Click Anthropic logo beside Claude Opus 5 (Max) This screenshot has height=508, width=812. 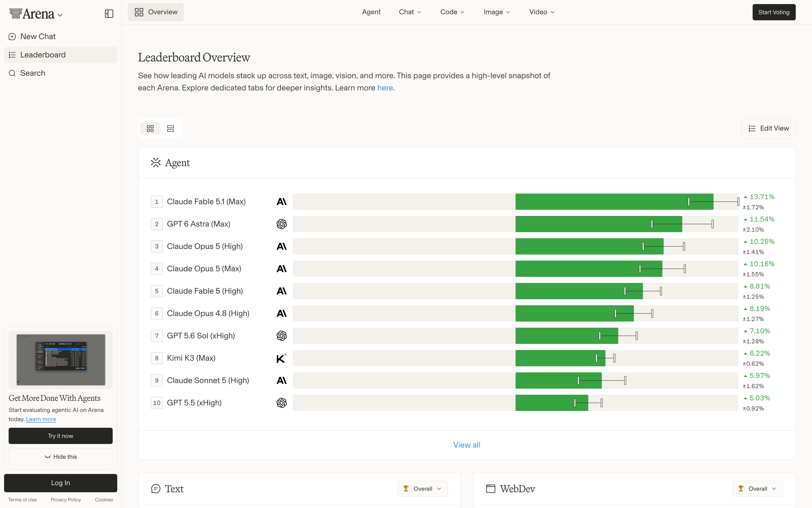281,269
